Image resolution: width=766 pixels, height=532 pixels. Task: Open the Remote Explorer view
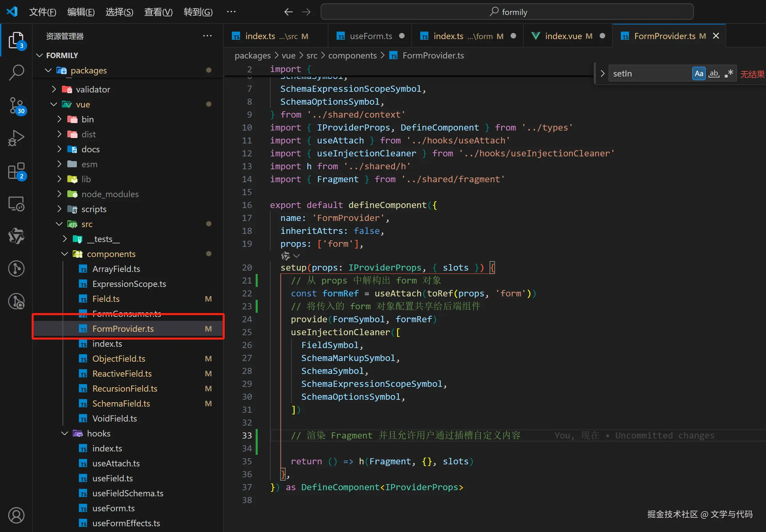(16, 204)
